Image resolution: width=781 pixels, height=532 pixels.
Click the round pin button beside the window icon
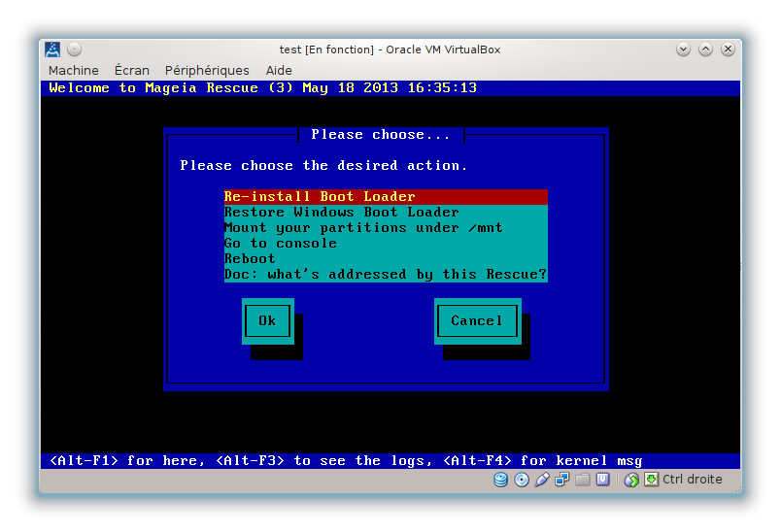click(74, 50)
